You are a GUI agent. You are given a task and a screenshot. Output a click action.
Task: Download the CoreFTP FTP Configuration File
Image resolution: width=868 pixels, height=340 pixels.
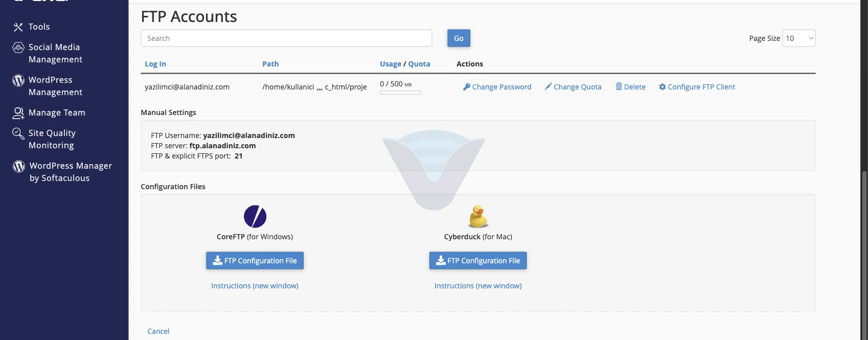255,261
